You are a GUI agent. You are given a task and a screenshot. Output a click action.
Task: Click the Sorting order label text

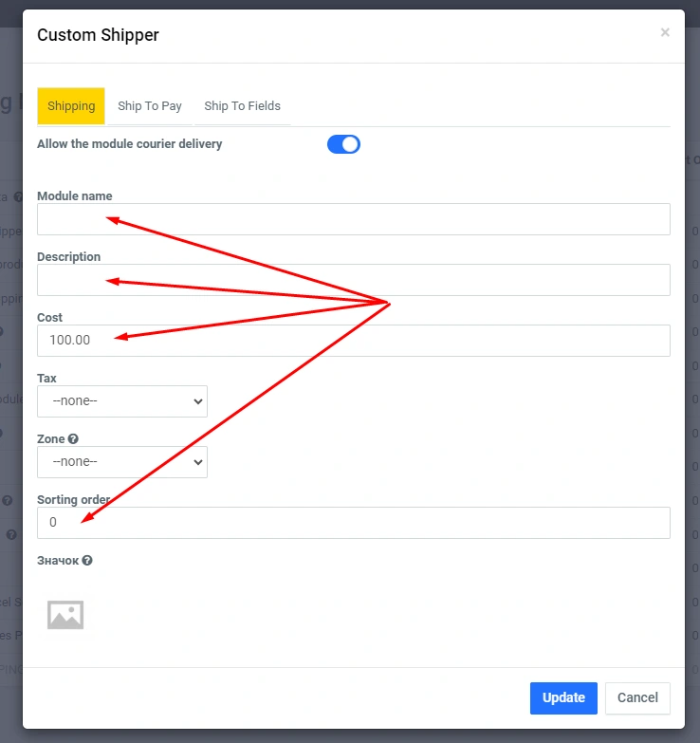[x=73, y=500]
